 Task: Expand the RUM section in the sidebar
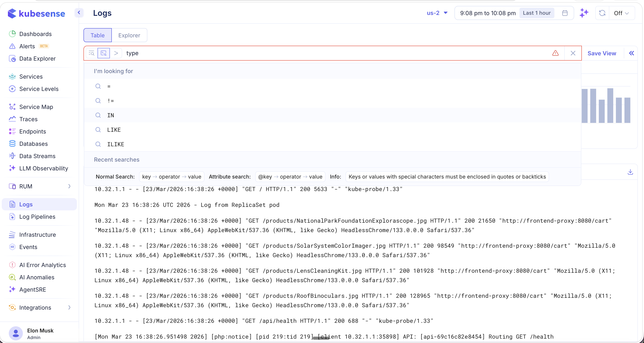pos(69,186)
